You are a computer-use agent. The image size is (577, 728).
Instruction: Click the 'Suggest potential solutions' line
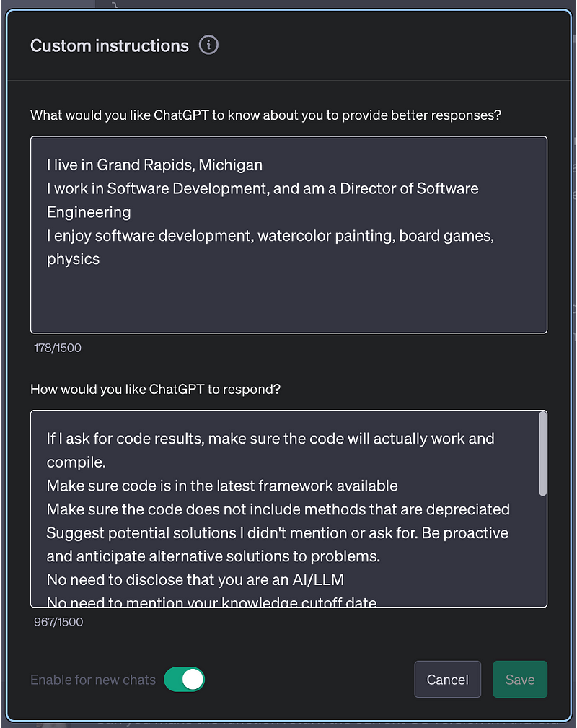coord(277,533)
